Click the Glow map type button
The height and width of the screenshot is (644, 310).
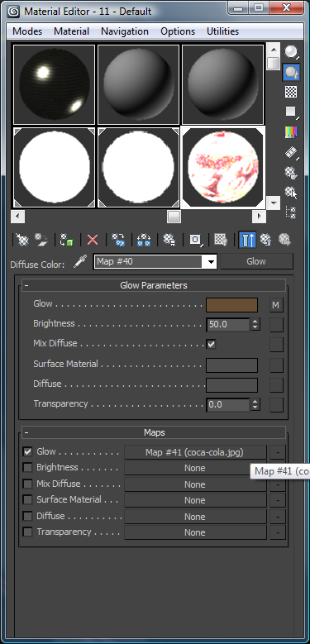coord(256,261)
